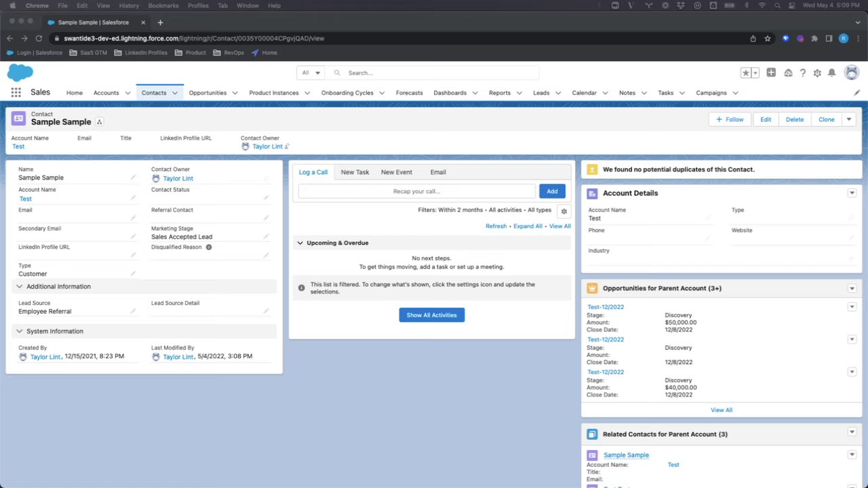Open the Reports tab chevron menu
868x488 pixels.
(x=519, y=93)
